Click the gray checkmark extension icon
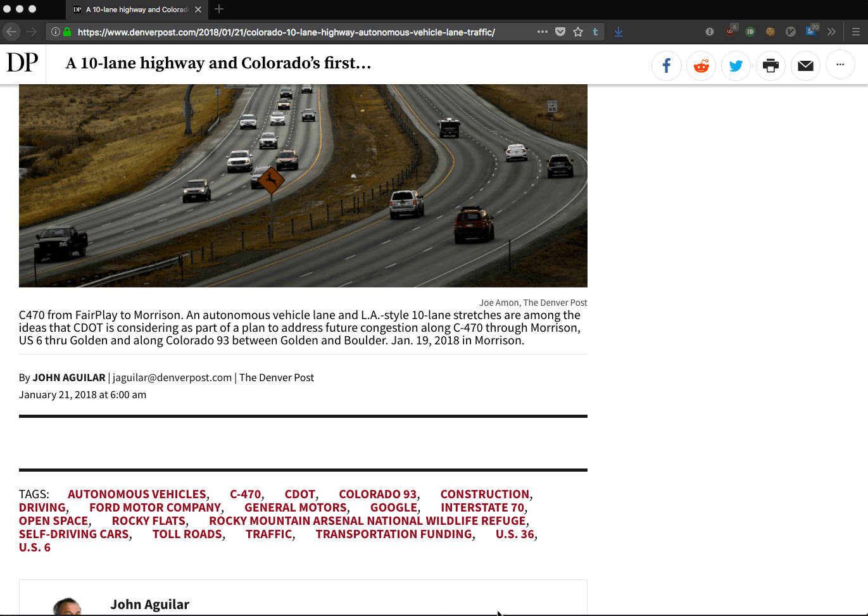The height and width of the screenshot is (616, 868). click(791, 32)
